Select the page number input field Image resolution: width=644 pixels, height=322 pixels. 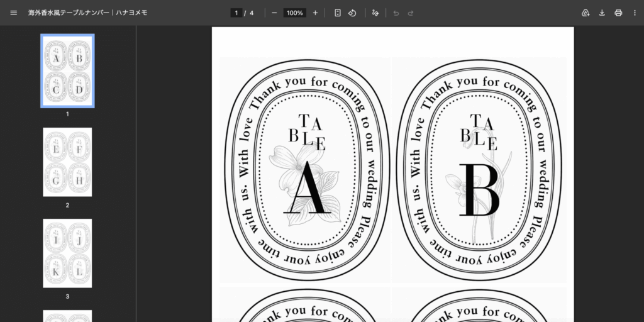point(236,13)
